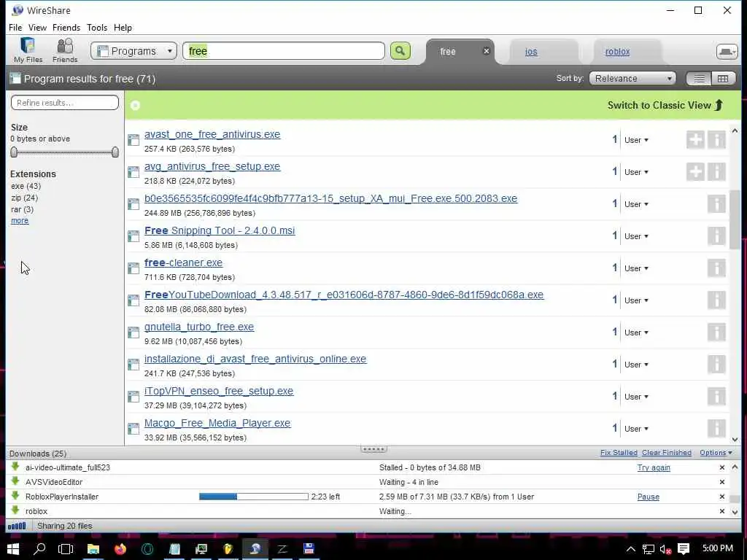The width and height of the screenshot is (747, 560).
Task: Download avast_one_free_antivirus.exe with plus icon
Action: [695, 139]
